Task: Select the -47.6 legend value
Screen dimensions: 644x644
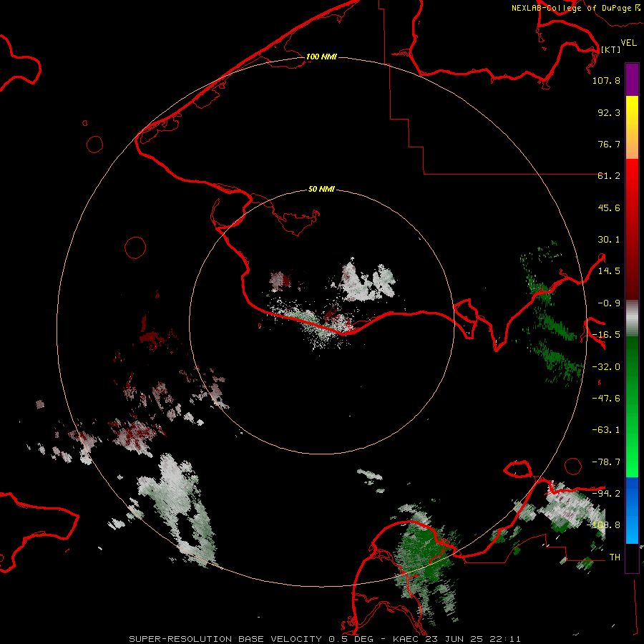Action: point(606,399)
